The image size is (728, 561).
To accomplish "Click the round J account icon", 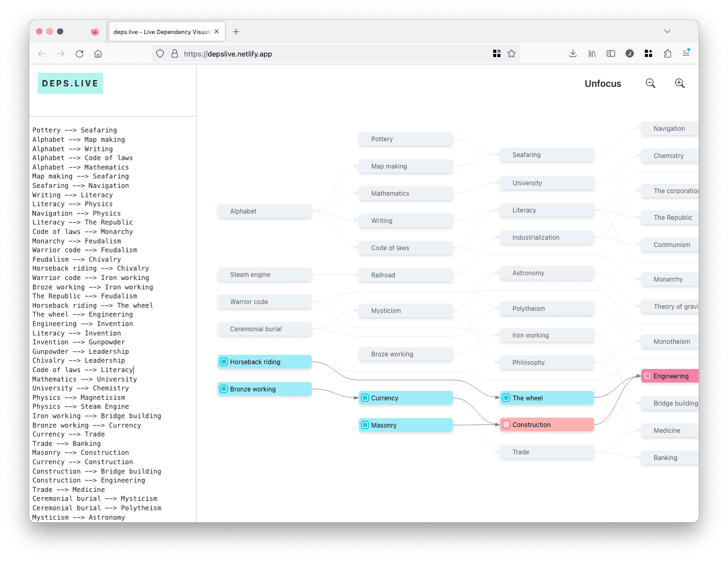I will coord(630,53).
